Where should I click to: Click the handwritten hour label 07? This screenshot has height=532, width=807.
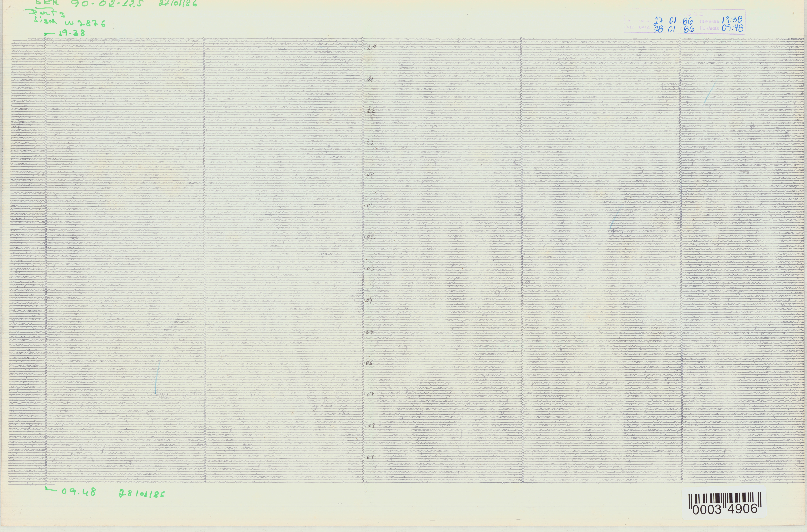click(x=370, y=394)
